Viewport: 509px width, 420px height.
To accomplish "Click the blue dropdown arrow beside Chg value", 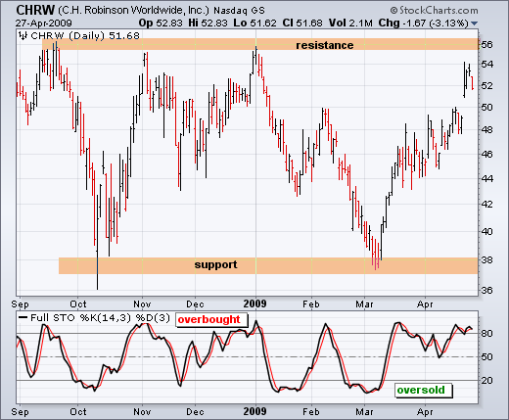I will pos(475,23).
